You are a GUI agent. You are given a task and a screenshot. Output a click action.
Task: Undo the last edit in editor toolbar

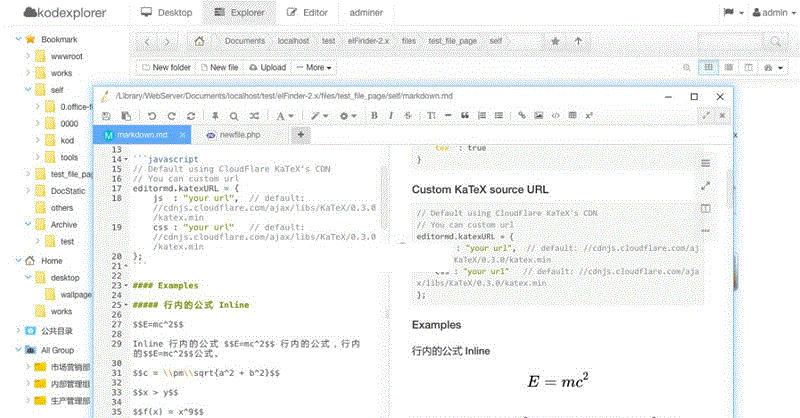click(152, 116)
